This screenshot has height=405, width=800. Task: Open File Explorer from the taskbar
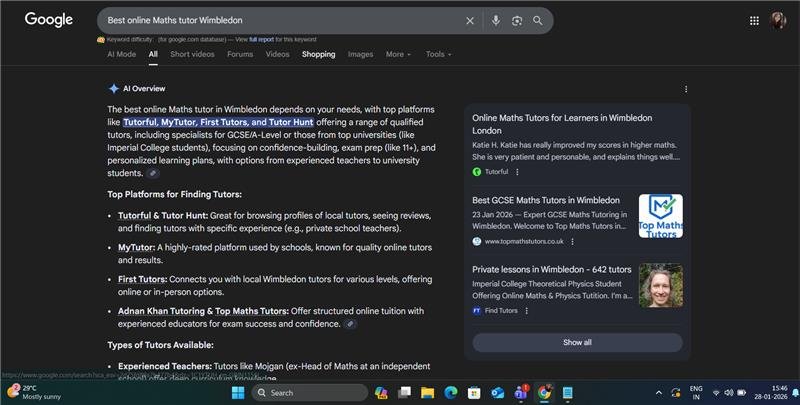tap(427, 393)
